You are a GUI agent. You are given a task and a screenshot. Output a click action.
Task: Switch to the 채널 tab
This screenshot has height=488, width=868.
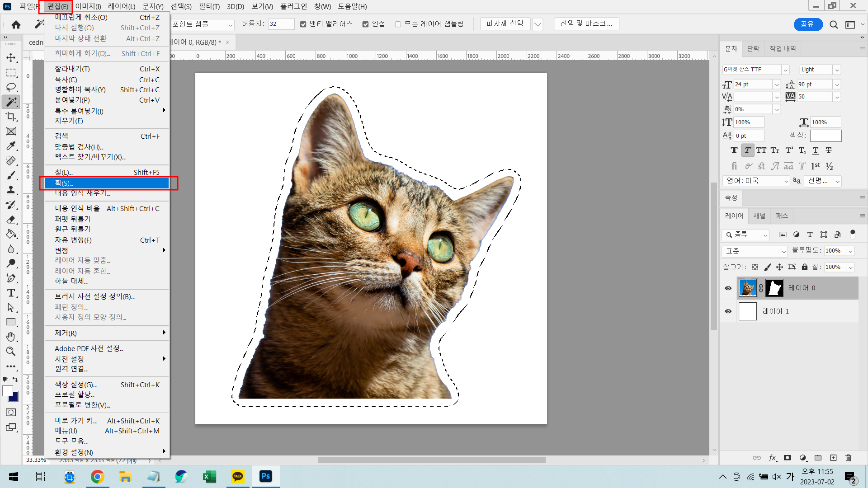(x=759, y=216)
